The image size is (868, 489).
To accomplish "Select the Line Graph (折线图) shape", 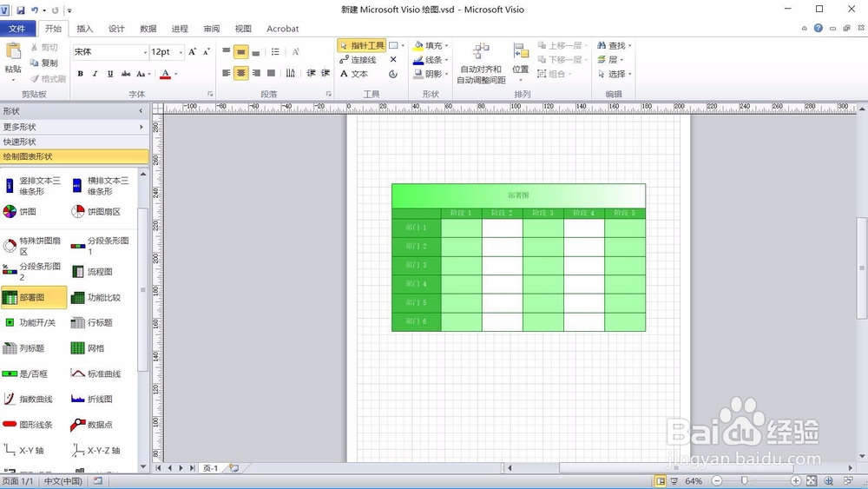I will click(92, 399).
